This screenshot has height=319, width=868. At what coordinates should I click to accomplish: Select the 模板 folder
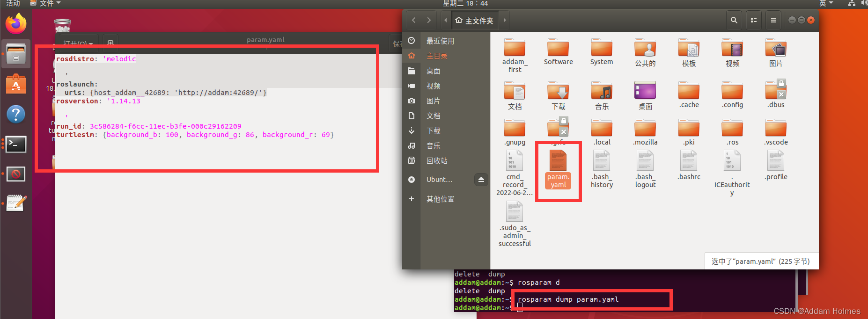(x=689, y=52)
